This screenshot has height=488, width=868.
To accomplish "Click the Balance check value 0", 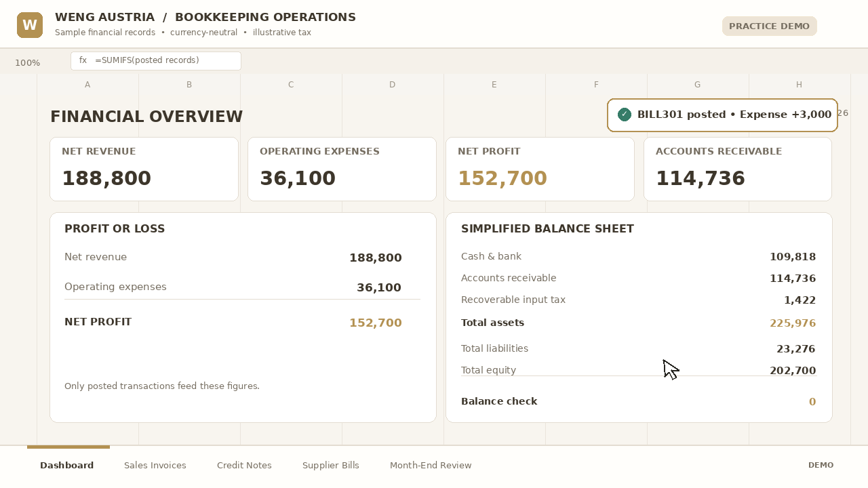I will click(x=812, y=402).
